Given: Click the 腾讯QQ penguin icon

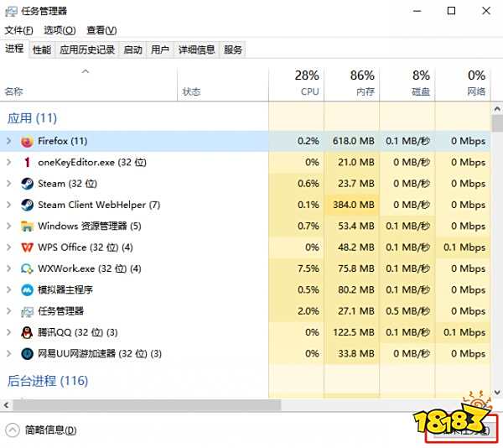Looking at the screenshot, I should (27, 332).
